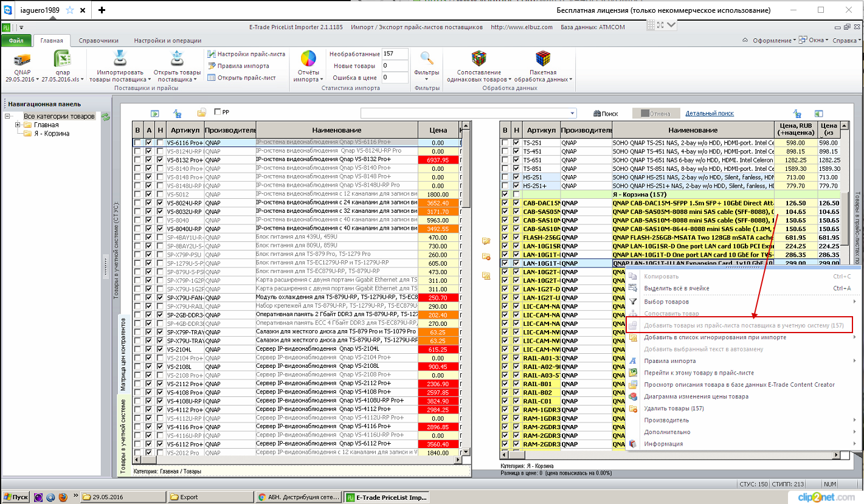864x504 pixels.
Task: Switch to Export window in taskbar
Action: click(210, 497)
